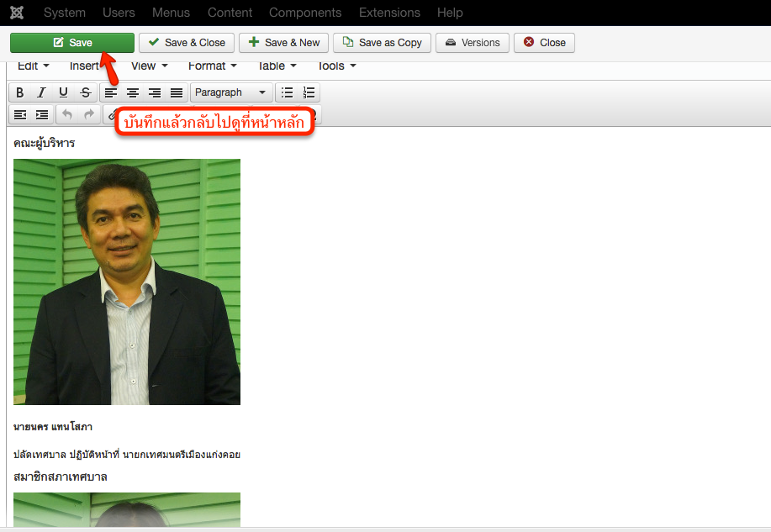The height and width of the screenshot is (532, 771).
Task: Open the Content menu
Action: click(230, 13)
